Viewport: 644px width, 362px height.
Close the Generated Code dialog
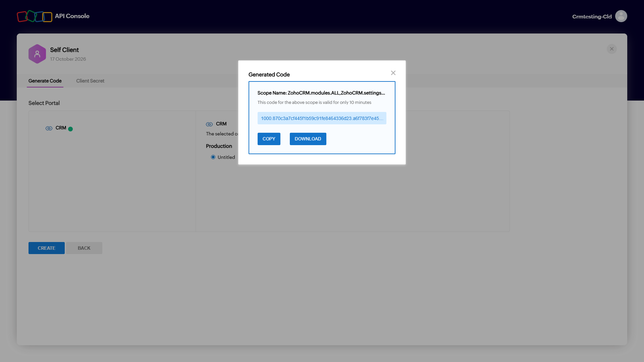pyautogui.click(x=393, y=73)
